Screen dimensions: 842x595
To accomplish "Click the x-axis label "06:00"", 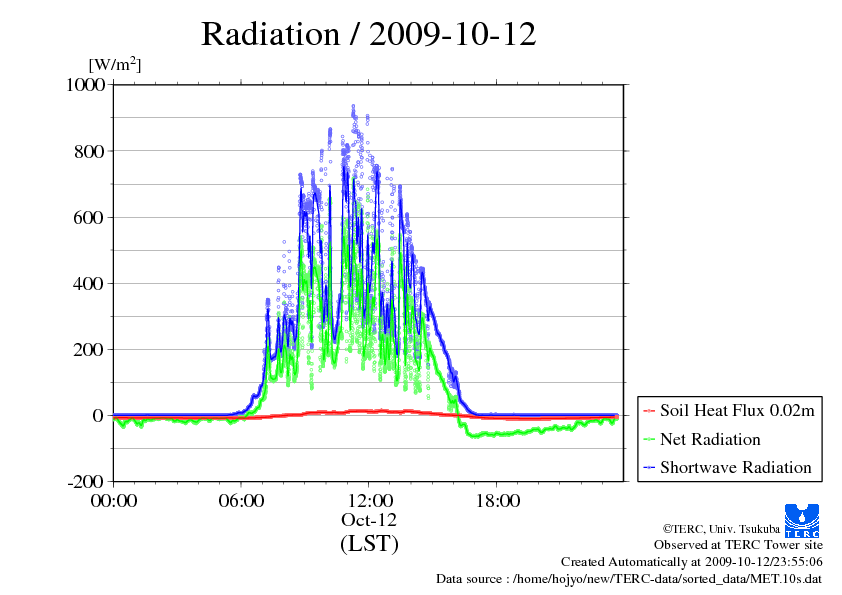I will coord(241,501).
